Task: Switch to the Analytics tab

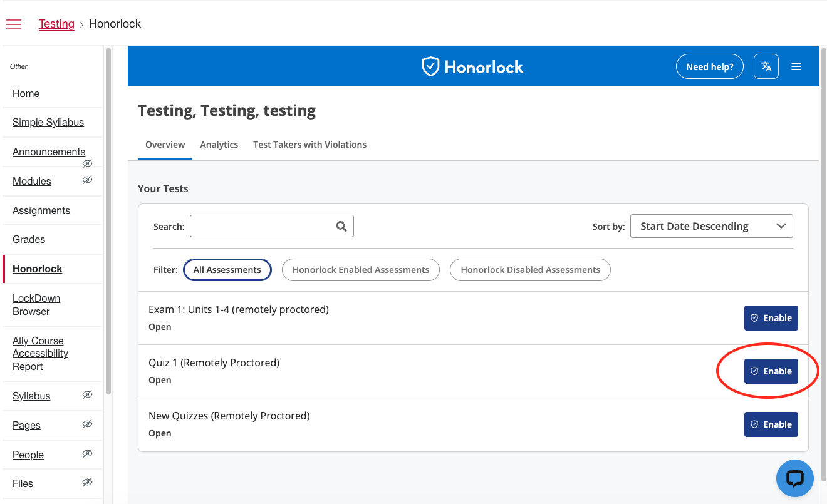Action: point(219,145)
